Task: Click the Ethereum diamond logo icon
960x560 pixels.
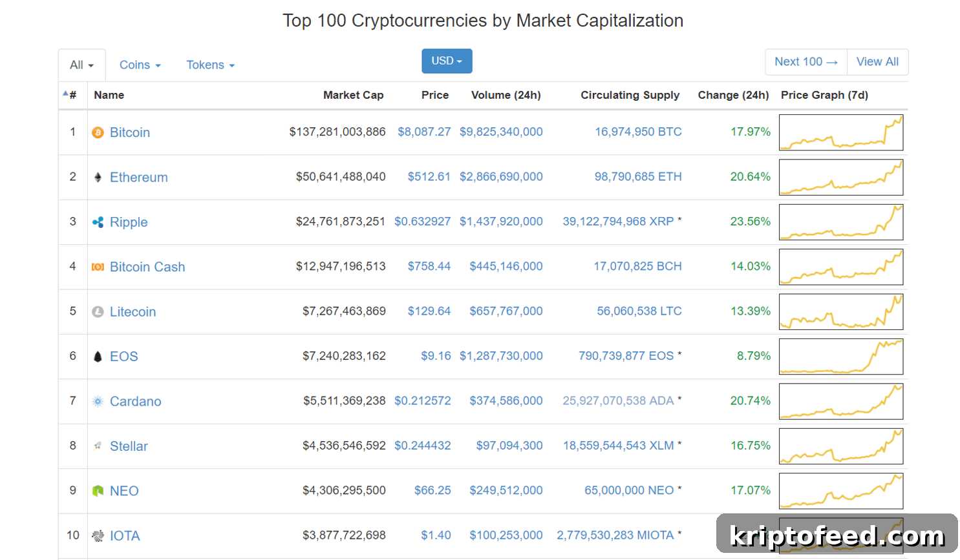Action: point(98,177)
